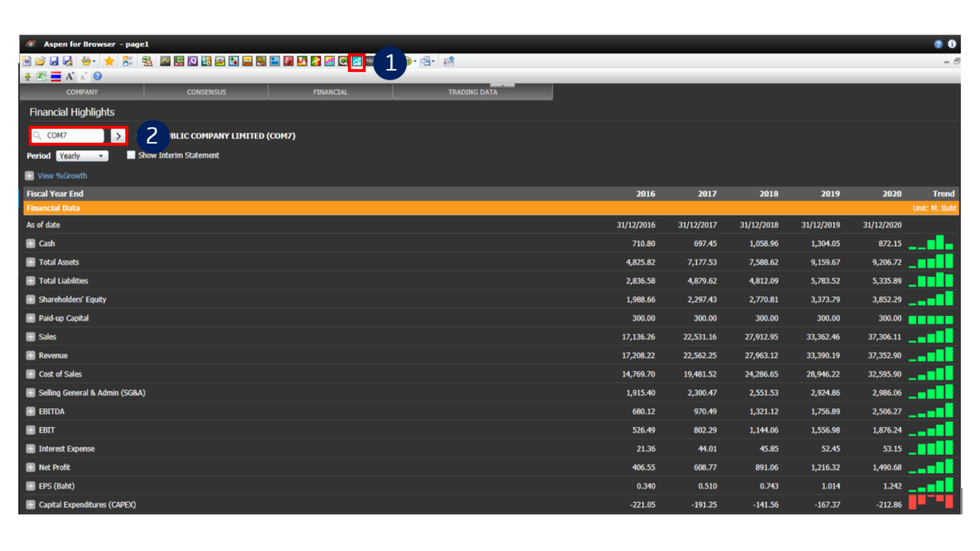Click the COM7 symbol search field

tap(68, 136)
